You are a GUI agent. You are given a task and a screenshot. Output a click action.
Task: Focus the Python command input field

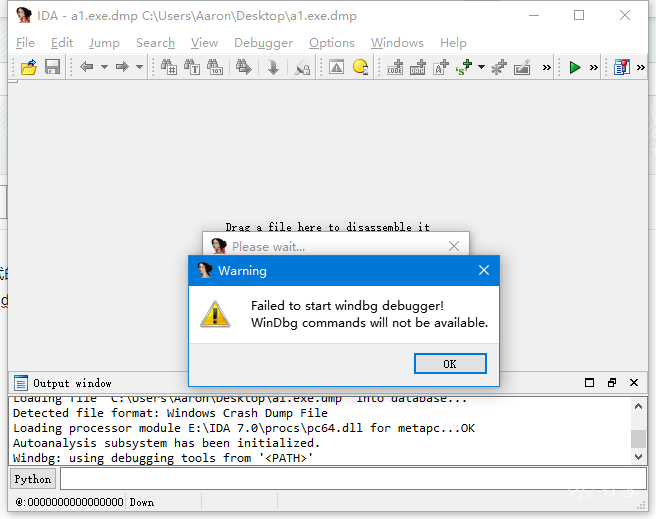tap(353, 479)
